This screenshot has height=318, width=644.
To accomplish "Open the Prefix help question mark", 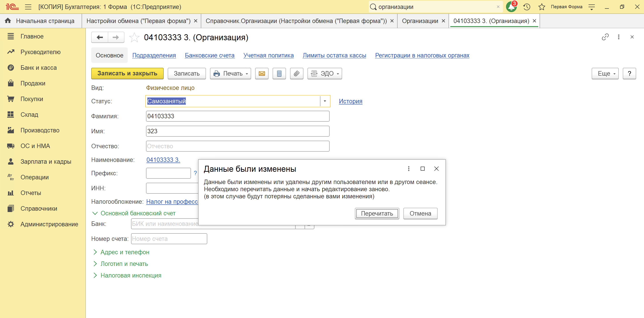I will (x=195, y=173).
